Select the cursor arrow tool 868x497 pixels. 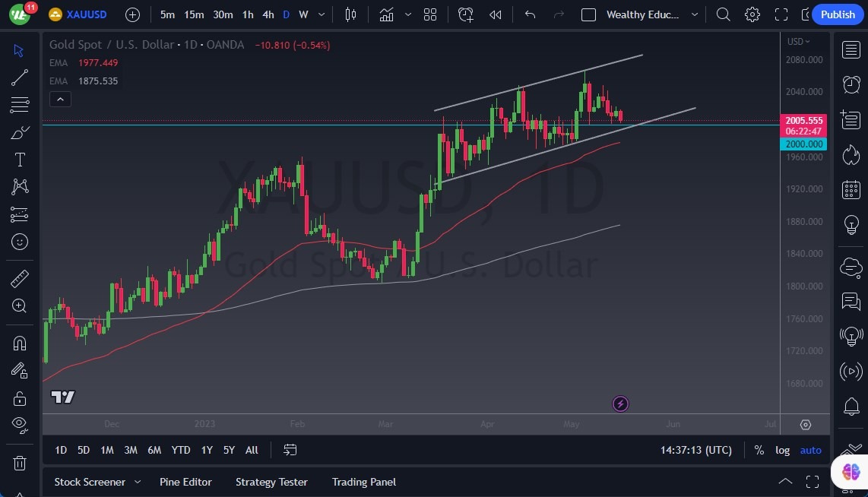coord(19,50)
